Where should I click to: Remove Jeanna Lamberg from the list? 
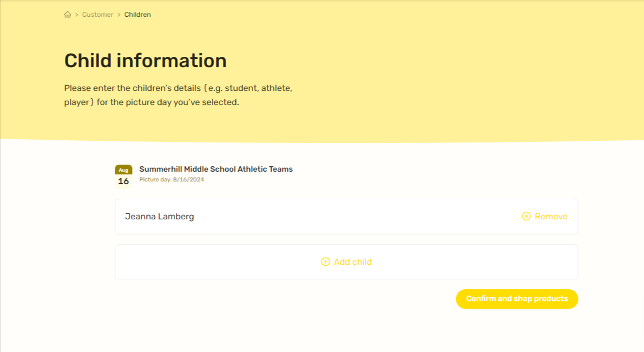coord(544,216)
